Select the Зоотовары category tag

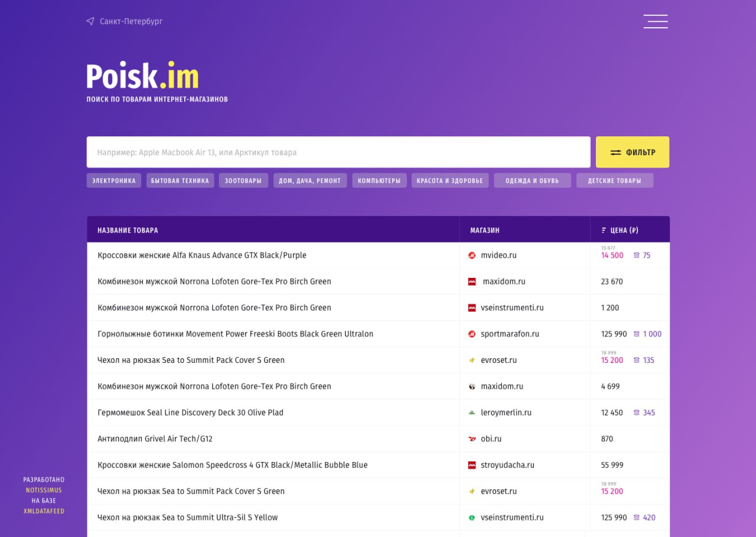pyautogui.click(x=243, y=181)
